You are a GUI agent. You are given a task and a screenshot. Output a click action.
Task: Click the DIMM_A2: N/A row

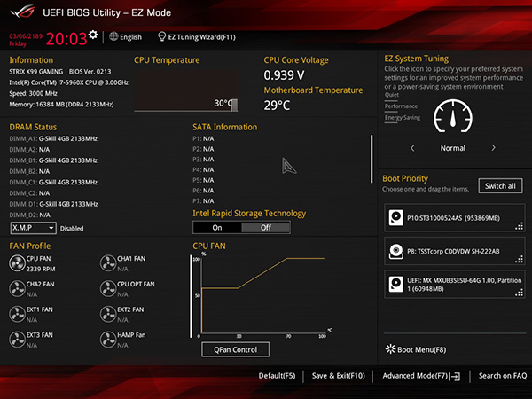[x=29, y=150]
